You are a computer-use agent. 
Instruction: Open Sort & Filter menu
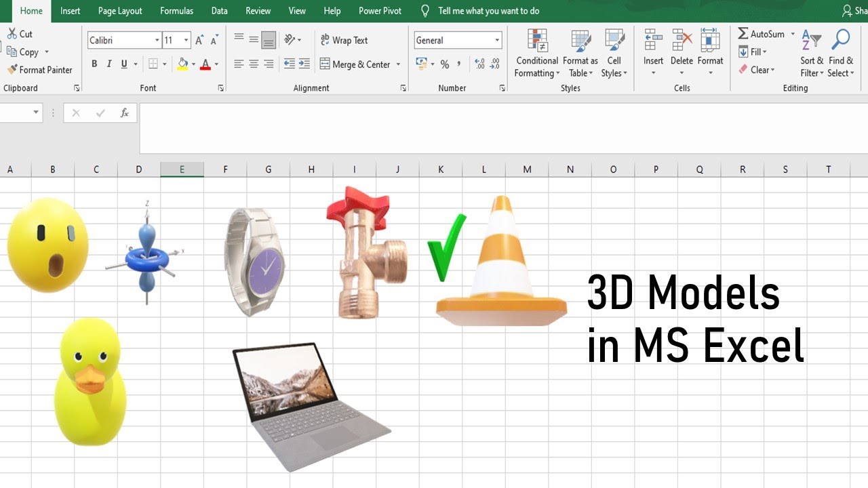coord(811,54)
